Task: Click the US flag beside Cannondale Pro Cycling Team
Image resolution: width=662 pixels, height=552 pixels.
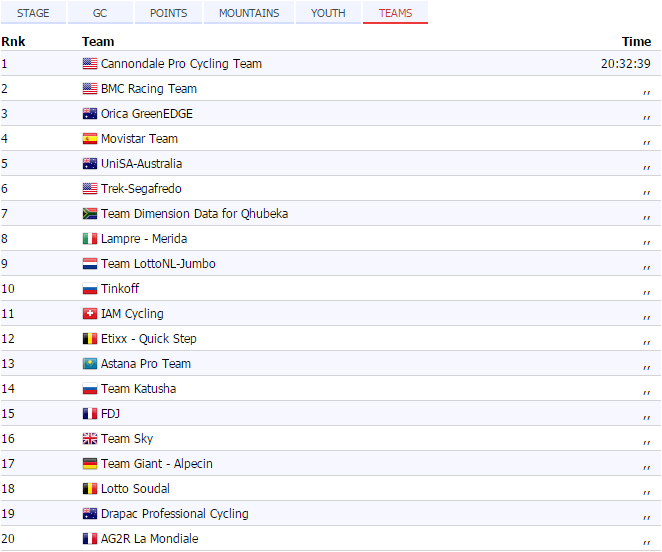Action: tap(90, 64)
